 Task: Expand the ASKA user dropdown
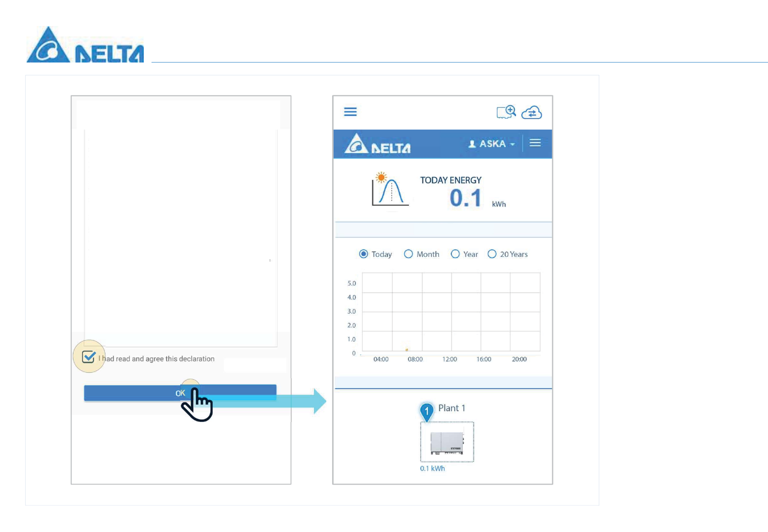coord(491,144)
